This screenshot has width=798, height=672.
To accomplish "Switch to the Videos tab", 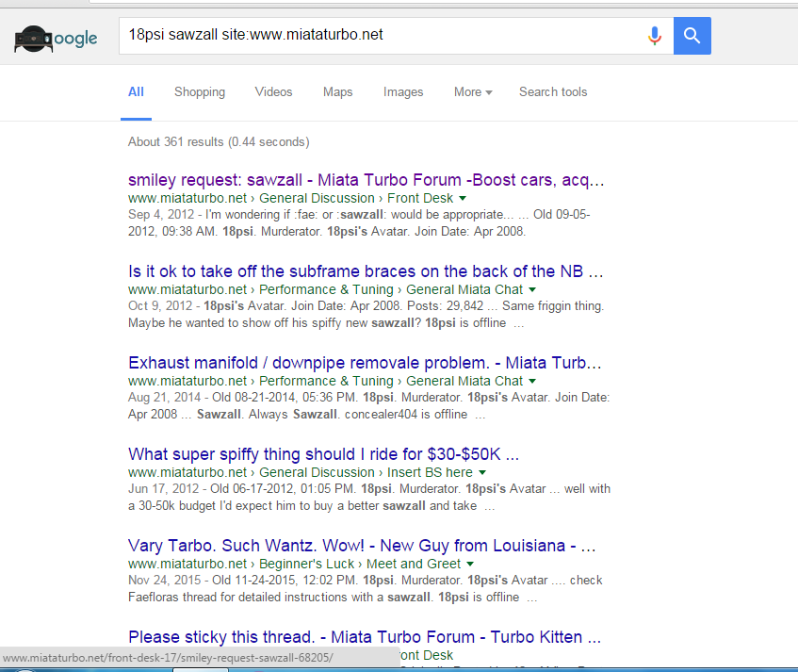I will point(274,92).
